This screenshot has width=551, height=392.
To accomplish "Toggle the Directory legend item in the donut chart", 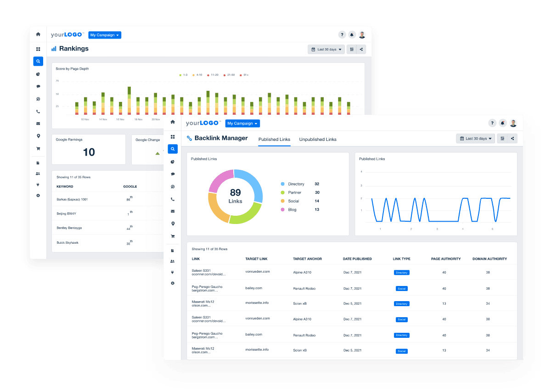I will click(x=297, y=184).
